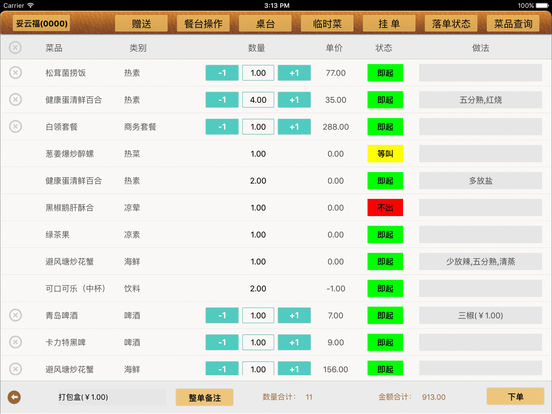The height and width of the screenshot is (414, 552).
Task: Tap the back arrow icon at bottom left
Action: point(14,397)
